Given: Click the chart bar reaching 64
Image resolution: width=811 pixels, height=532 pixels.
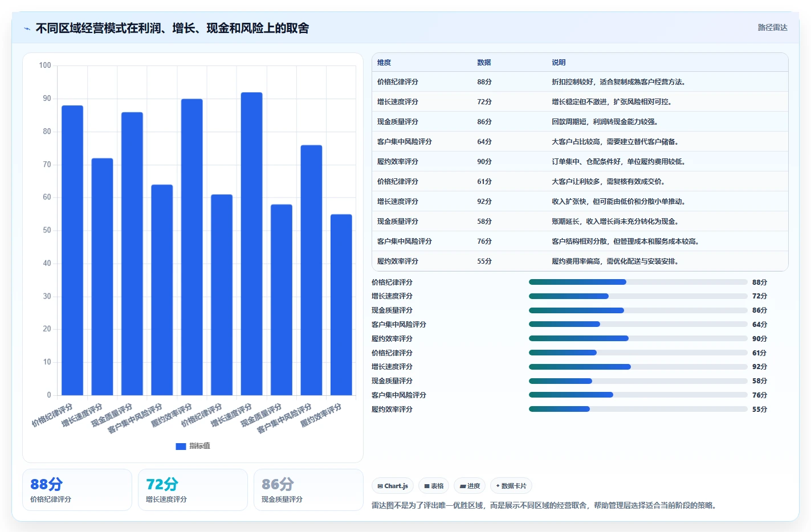Looking at the screenshot, I should pyautogui.click(x=162, y=290).
